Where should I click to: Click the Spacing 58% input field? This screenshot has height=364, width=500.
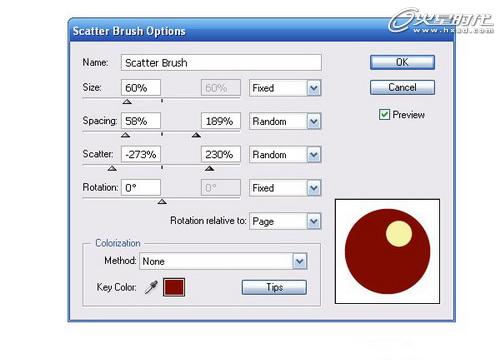tap(141, 121)
